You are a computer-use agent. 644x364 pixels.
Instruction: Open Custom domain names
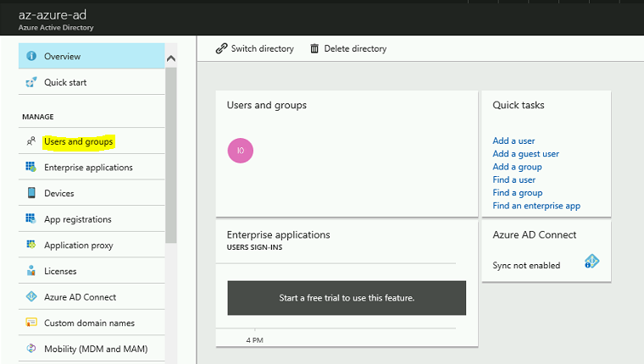pos(92,323)
